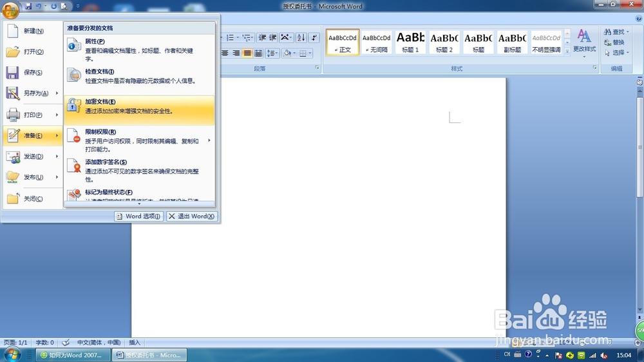
Task: Click 加密文档(E) to encrypt the document
Action: point(139,110)
